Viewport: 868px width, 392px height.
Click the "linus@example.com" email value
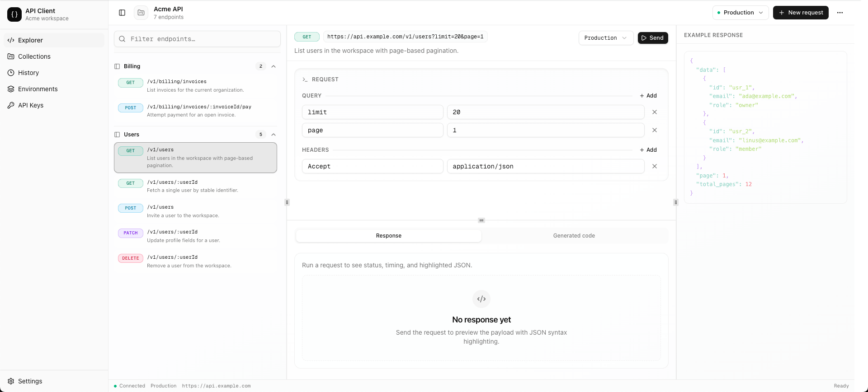[769, 140]
